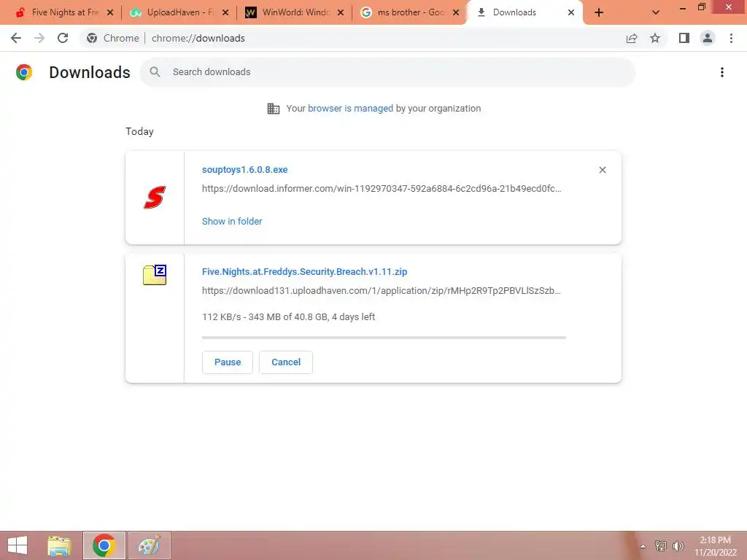Open the Downloads page more actions menu
This screenshot has height=560, width=747.
pyautogui.click(x=722, y=72)
